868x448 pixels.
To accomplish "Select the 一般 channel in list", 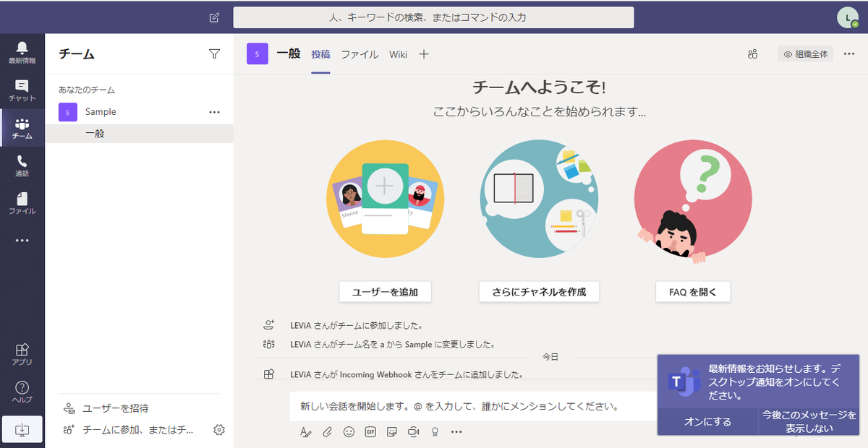I will (x=139, y=134).
